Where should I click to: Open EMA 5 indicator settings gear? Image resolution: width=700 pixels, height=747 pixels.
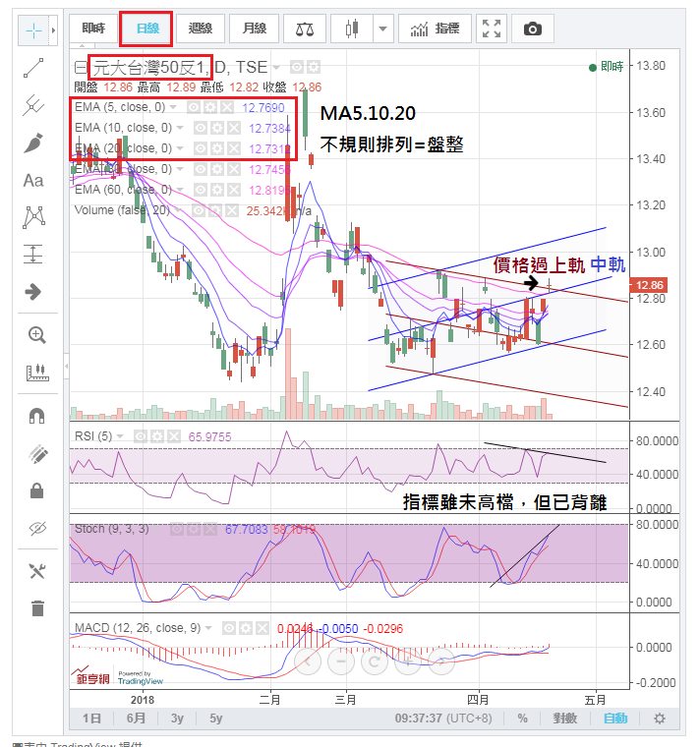point(210,107)
